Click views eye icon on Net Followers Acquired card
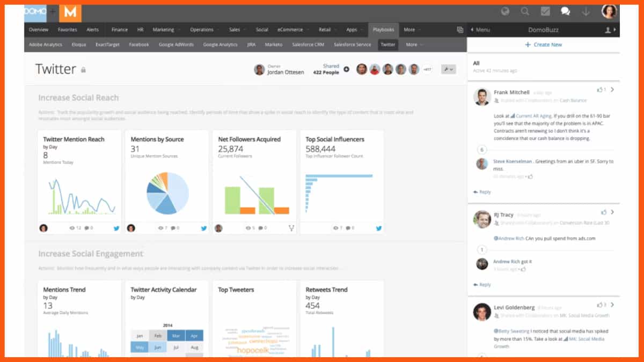Screen dimensions: 644x362 pyautogui.click(x=247, y=228)
